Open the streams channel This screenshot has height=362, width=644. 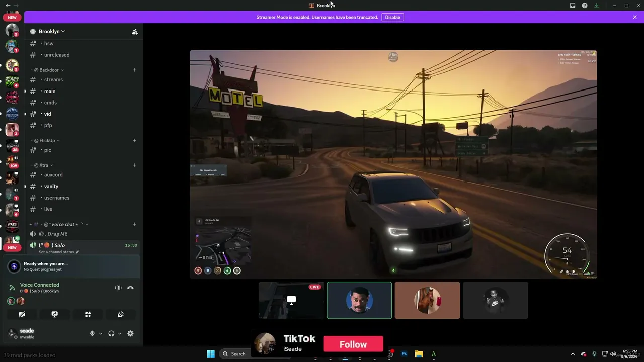pyautogui.click(x=83, y=79)
